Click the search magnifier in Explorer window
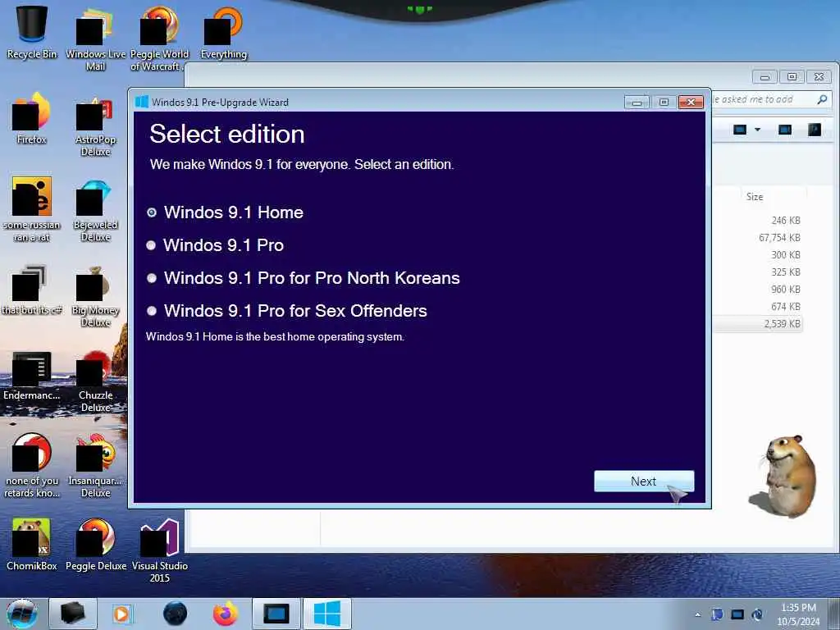 [x=822, y=99]
